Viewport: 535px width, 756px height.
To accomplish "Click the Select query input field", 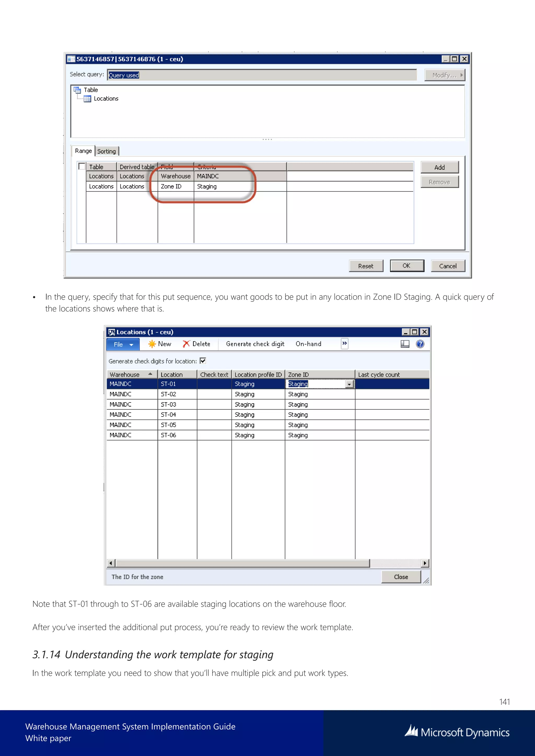I will click(x=262, y=75).
